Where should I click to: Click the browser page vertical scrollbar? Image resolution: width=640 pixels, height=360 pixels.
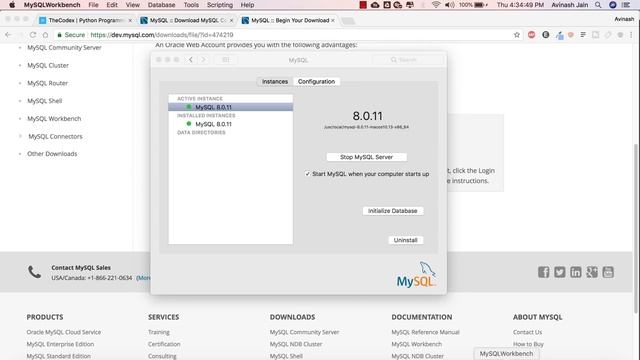click(x=636, y=229)
